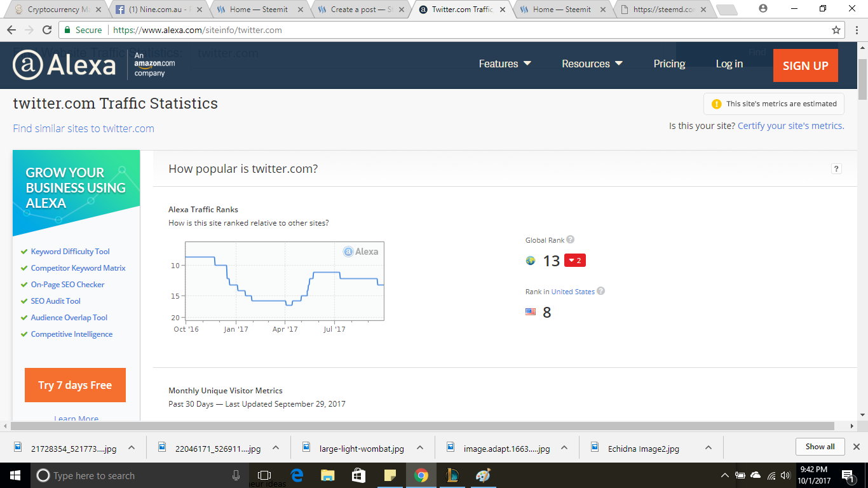Click Show all downloads button

click(x=820, y=447)
